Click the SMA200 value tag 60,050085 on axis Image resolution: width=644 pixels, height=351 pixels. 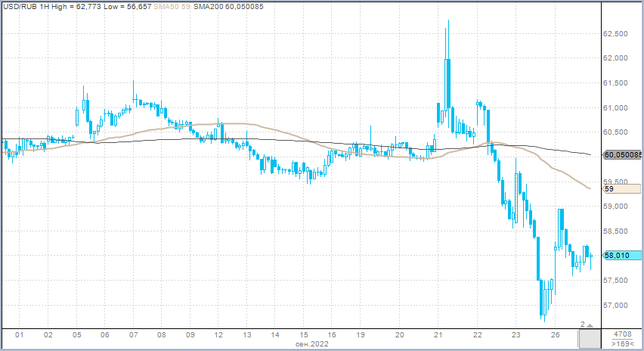click(622, 155)
